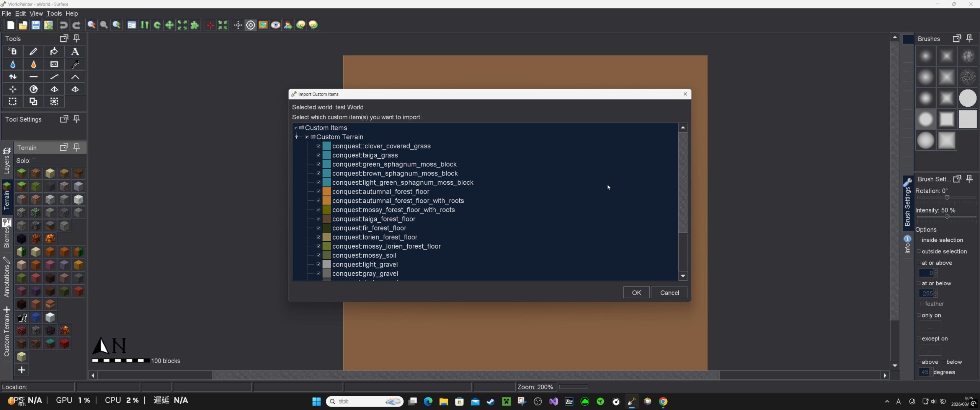Click the list scrollbar down arrow
Viewport: 980px width, 410px height.
(683, 276)
